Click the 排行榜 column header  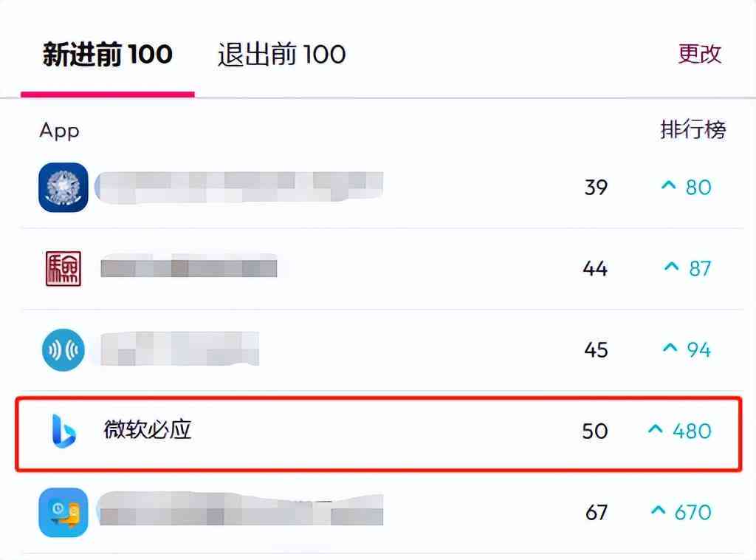[x=693, y=130]
